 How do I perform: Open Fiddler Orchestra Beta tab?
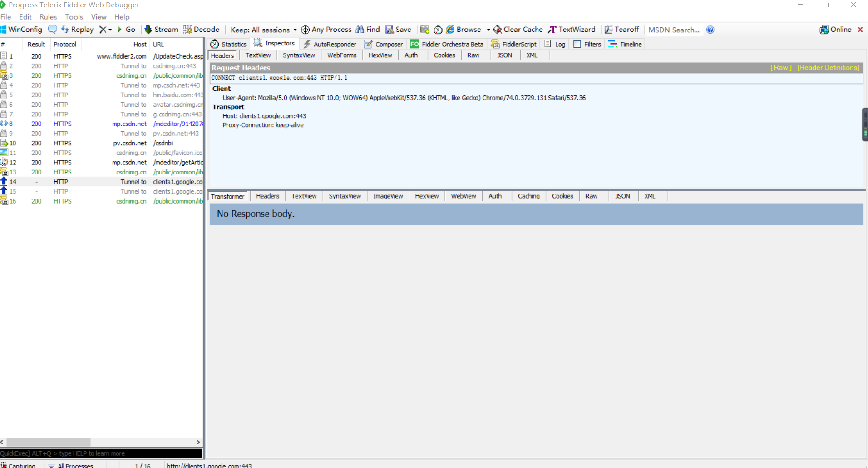coord(447,44)
